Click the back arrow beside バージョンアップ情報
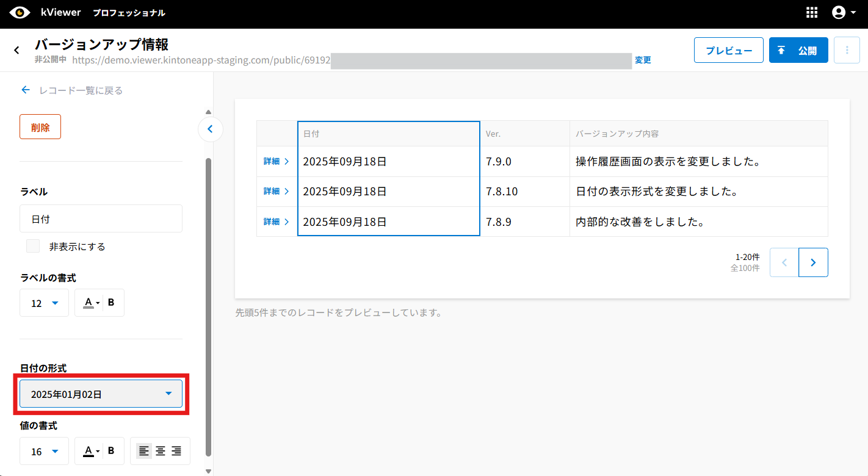This screenshot has height=476, width=868. [x=16, y=50]
